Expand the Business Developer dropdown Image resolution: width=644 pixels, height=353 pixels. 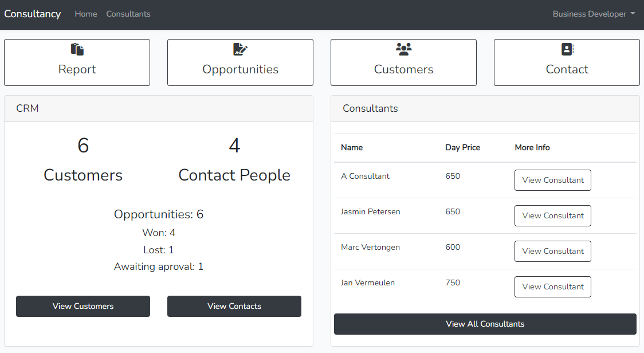(594, 14)
